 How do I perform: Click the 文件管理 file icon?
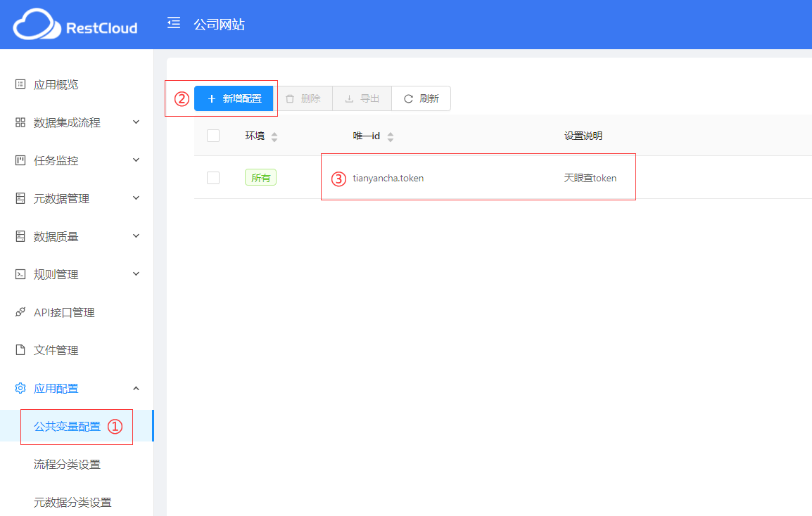point(20,350)
